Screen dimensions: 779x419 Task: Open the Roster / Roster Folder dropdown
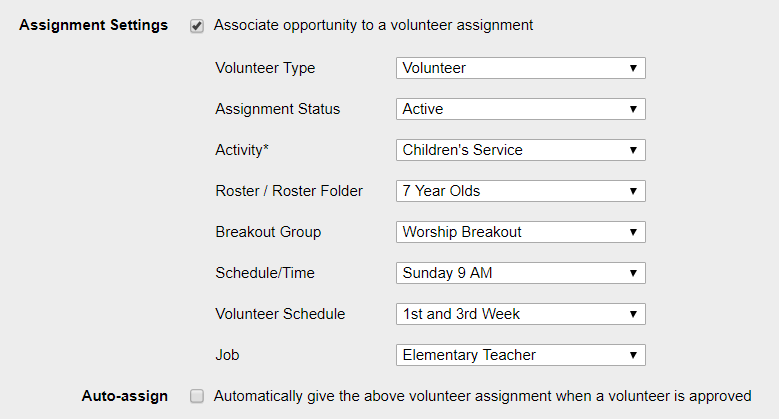521,191
